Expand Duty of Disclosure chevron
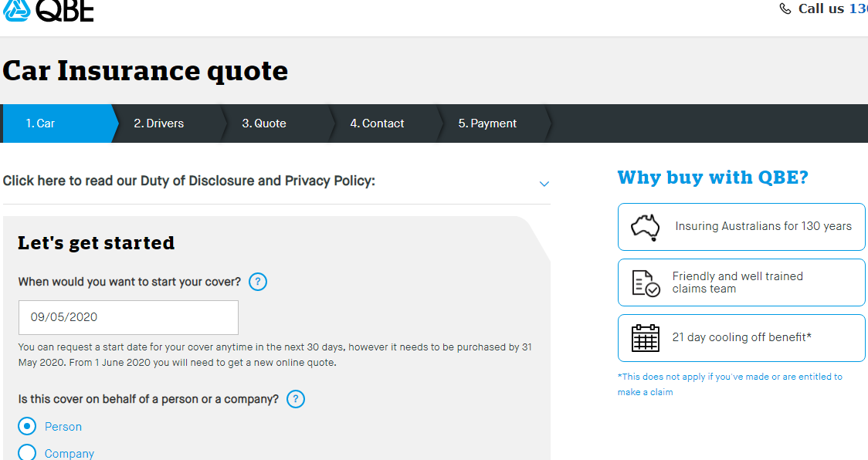 point(544,184)
